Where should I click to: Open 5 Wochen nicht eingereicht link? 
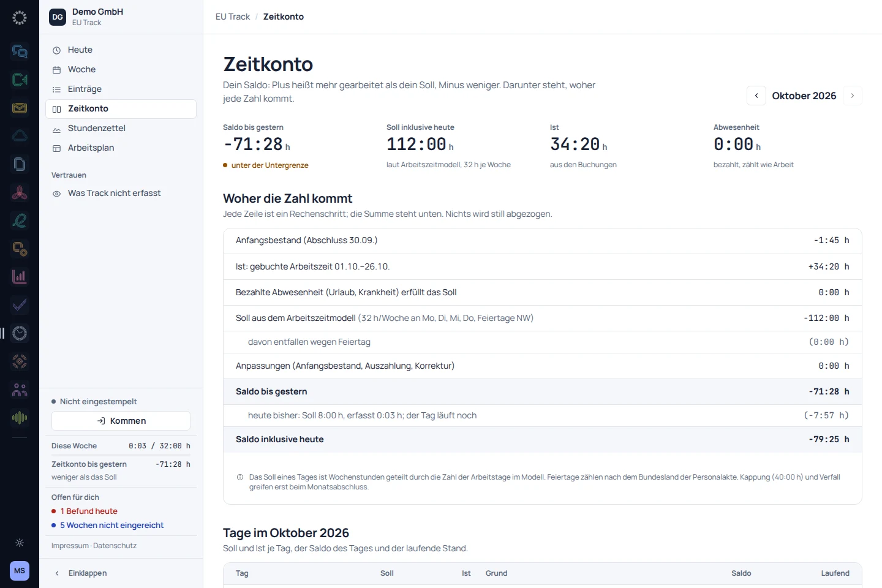(111, 526)
